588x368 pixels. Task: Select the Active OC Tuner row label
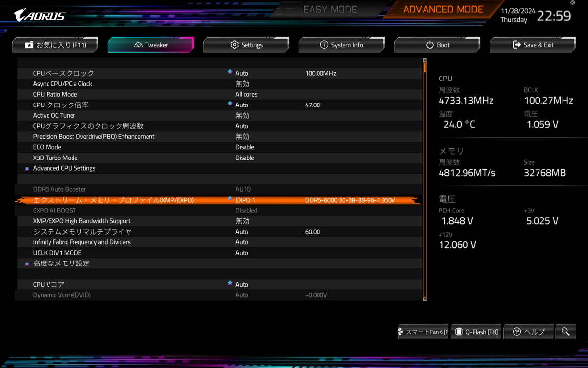click(54, 115)
